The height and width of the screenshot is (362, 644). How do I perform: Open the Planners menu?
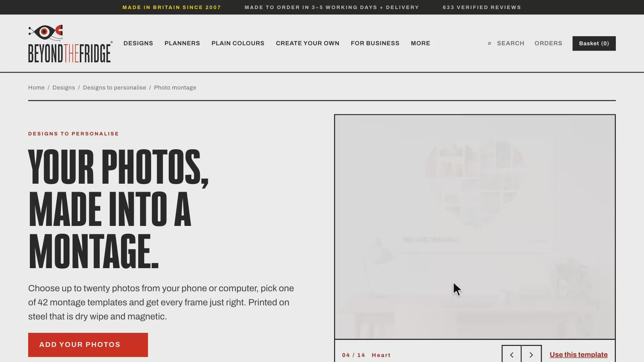[182, 43]
